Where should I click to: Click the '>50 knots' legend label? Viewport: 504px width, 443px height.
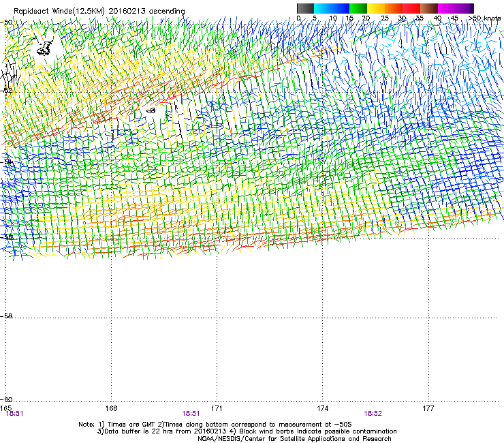click(x=484, y=18)
